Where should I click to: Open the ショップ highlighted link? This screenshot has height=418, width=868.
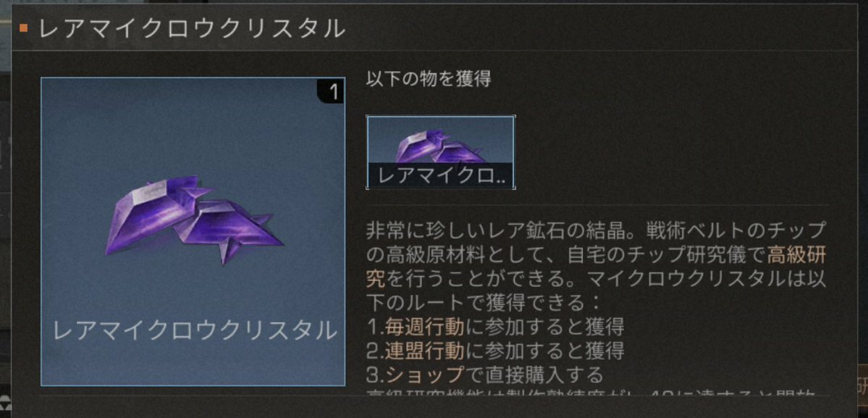pyautogui.click(x=425, y=375)
